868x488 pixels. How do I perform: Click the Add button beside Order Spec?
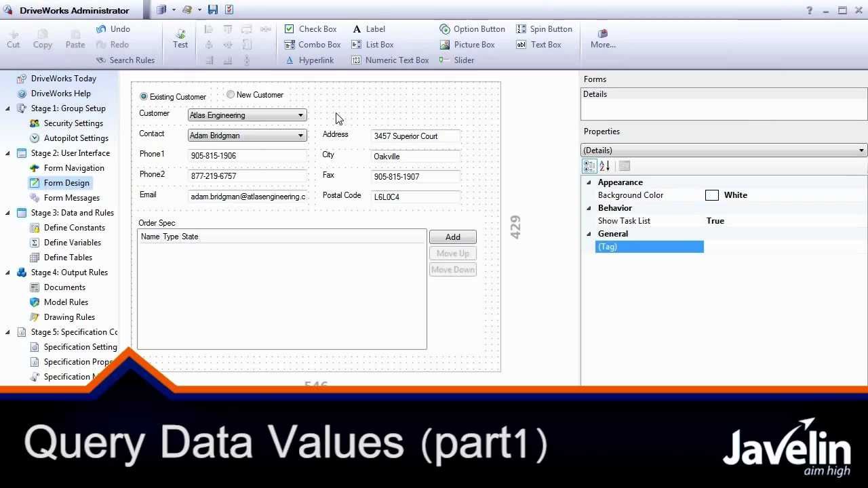pos(453,237)
